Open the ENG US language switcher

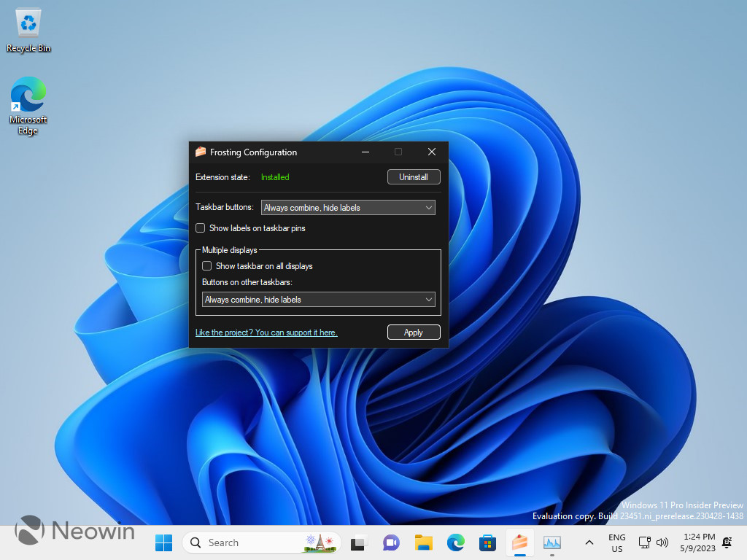616,542
